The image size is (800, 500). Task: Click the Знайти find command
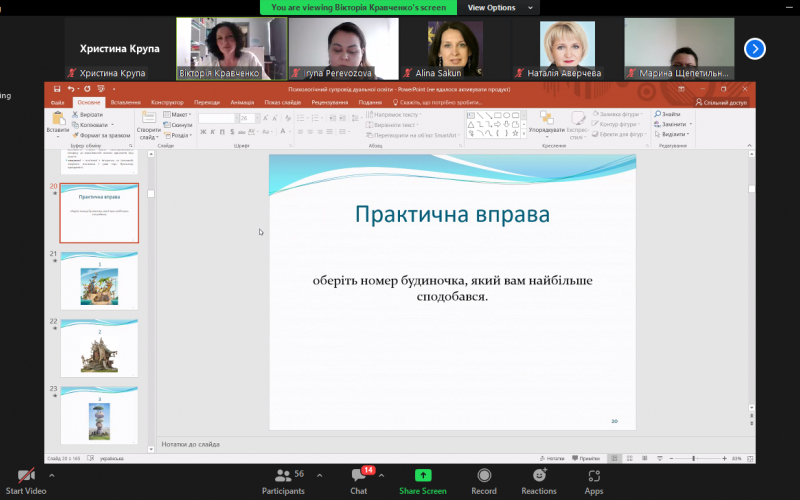pyautogui.click(x=667, y=114)
